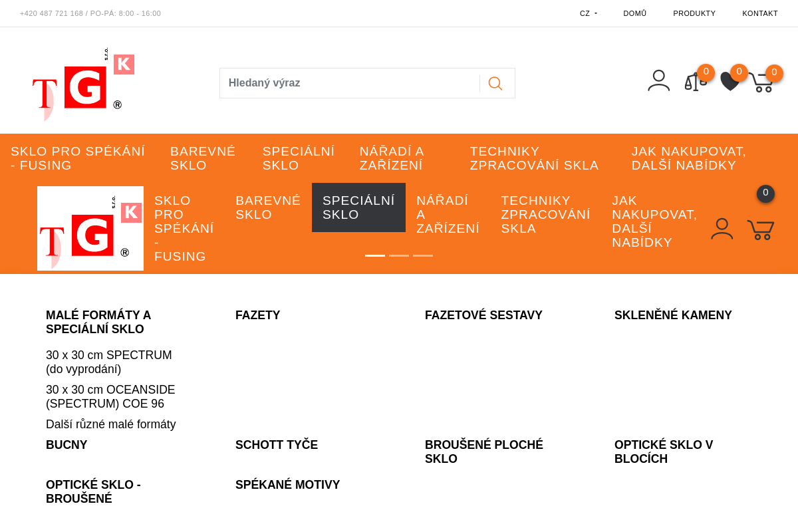
Task: Open the Produkty top menu item
Action: click(694, 13)
